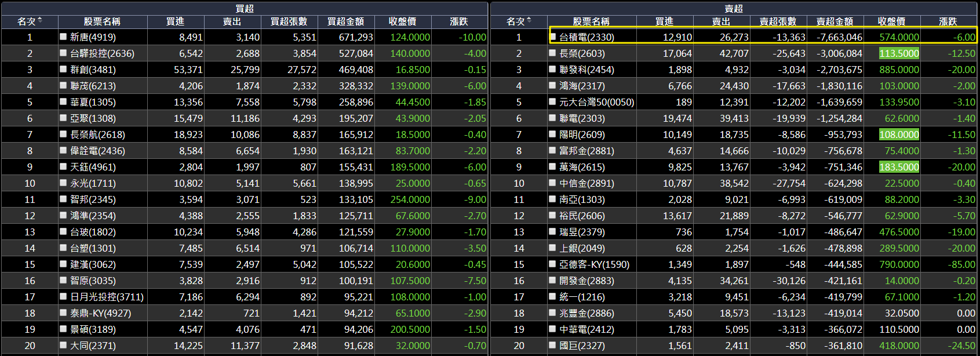Viewport: 980px width, 356px height.
Task: Check the 大同(2371) checkbox
Action: [x=63, y=345]
